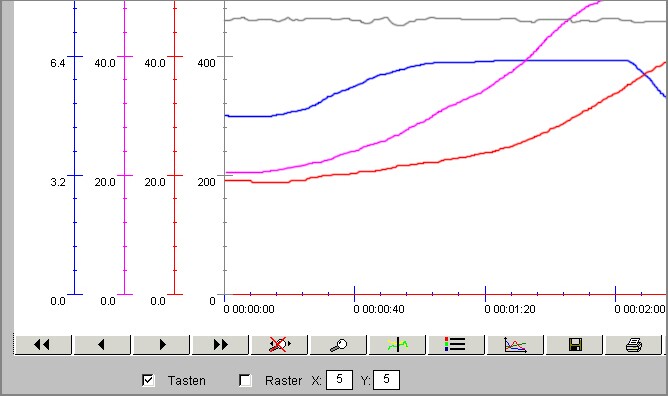This screenshot has height=396, width=668.
Task: Click the 6.4 label on blue axis
Action: click(x=58, y=63)
